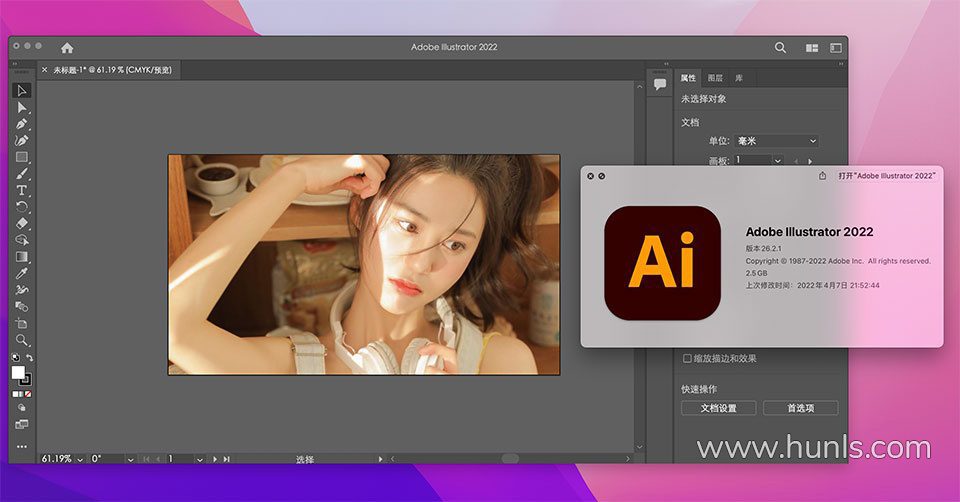Image resolution: width=960 pixels, height=502 pixels.
Task: Select the Direct Selection tool
Action: click(x=22, y=108)
